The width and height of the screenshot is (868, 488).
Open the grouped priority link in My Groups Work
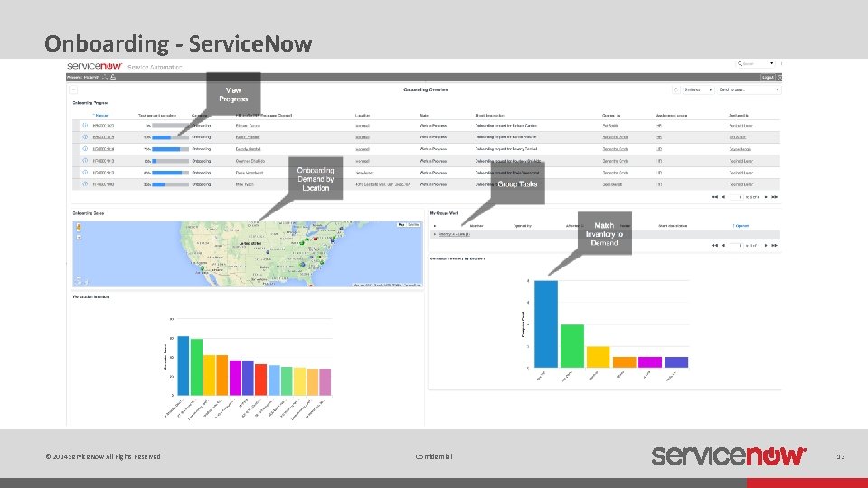tap(454, 235)
